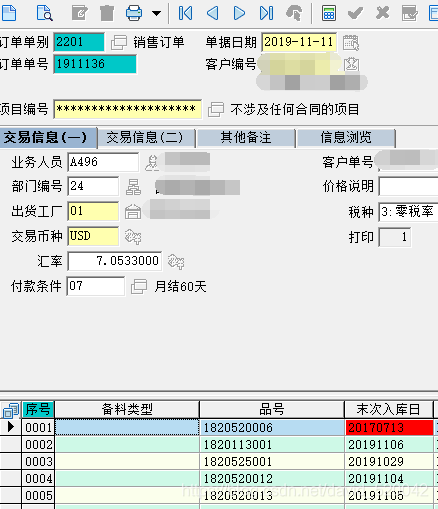Click the project number asterisk field
Viewport: 438px width, 509px height.
click(x=127, y=109)
